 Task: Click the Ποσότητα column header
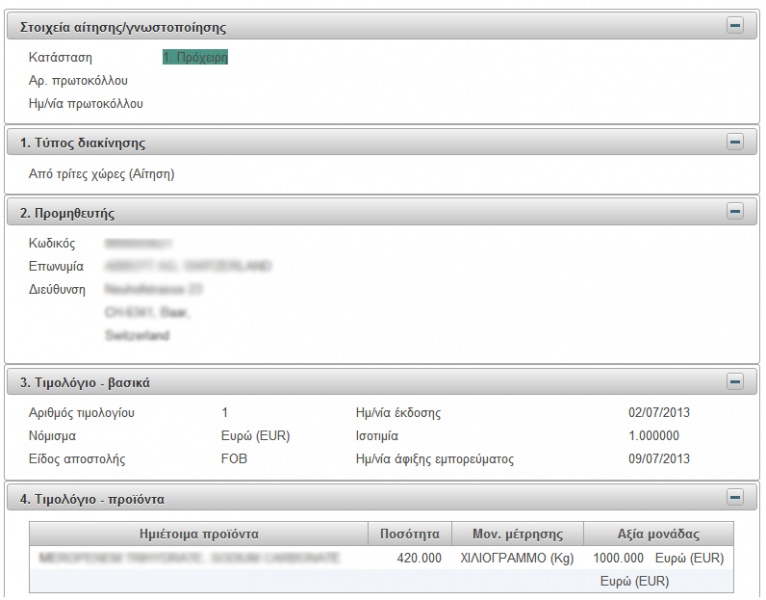(409, 534)
